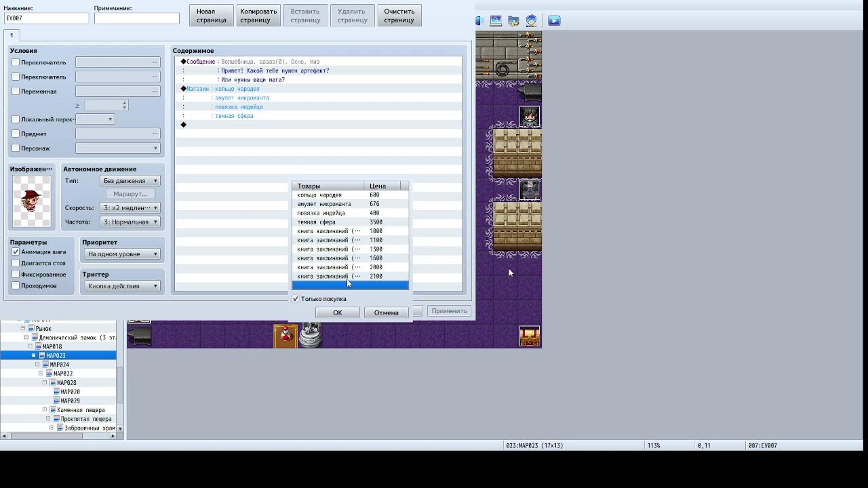
Task: Click the map icon beside MAP020
Action: (56, 392)
